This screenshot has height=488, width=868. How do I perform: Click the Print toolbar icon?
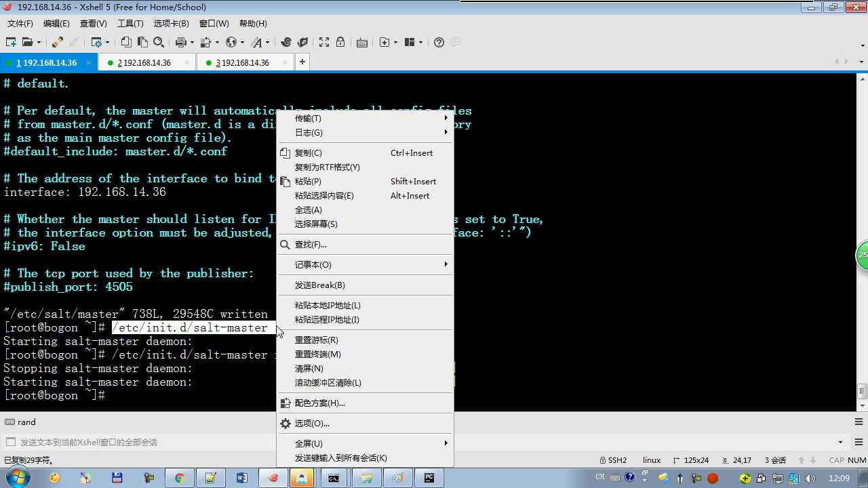(x=180, y=42)
